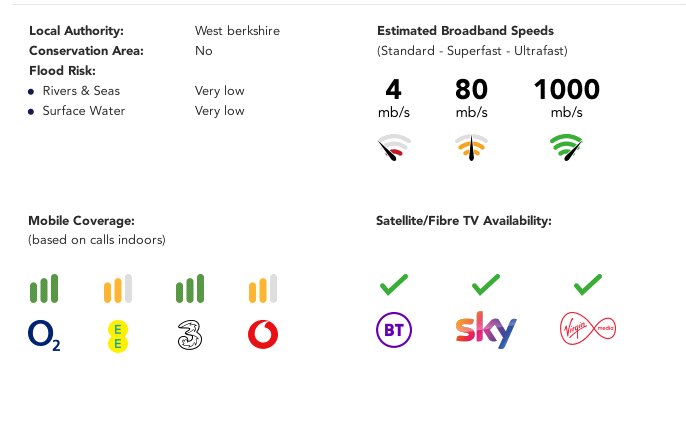Viewport: 686px width, 436px height.
Task: Click the 80 mb/s superfast figure
Action: 471,98
